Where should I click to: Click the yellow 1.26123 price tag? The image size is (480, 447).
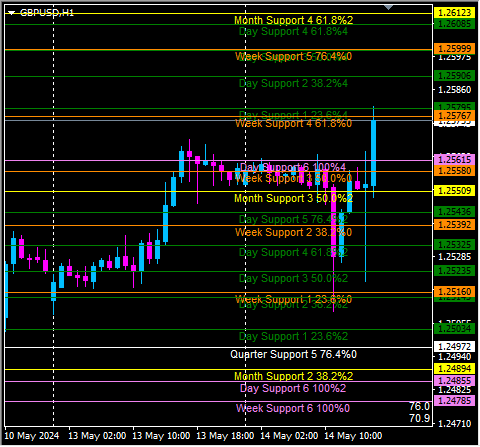click(x=455, y=13)
